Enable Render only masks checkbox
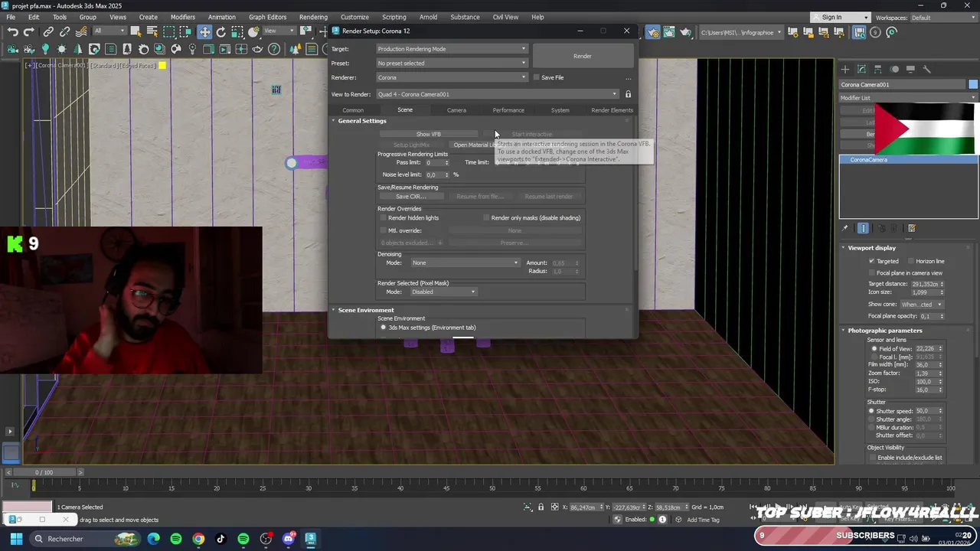The image size is (980, 551). coord(486,218)
